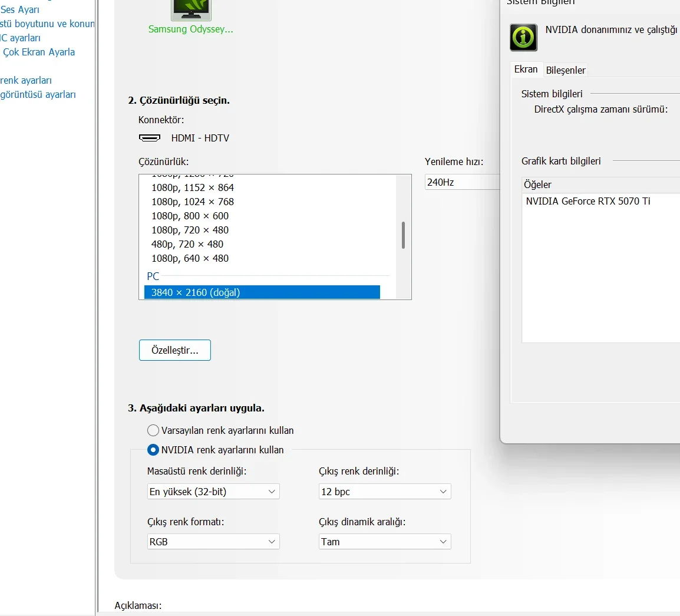Select NVIDIA renk ayarlarını kullan radio
The image size is (680, 616).
coord(153,450)
